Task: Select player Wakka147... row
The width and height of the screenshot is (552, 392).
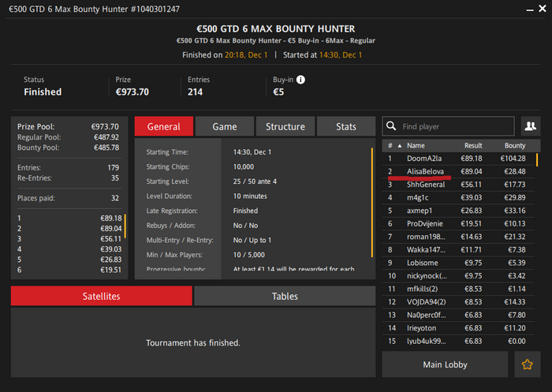Action: [x=458, y=250]
